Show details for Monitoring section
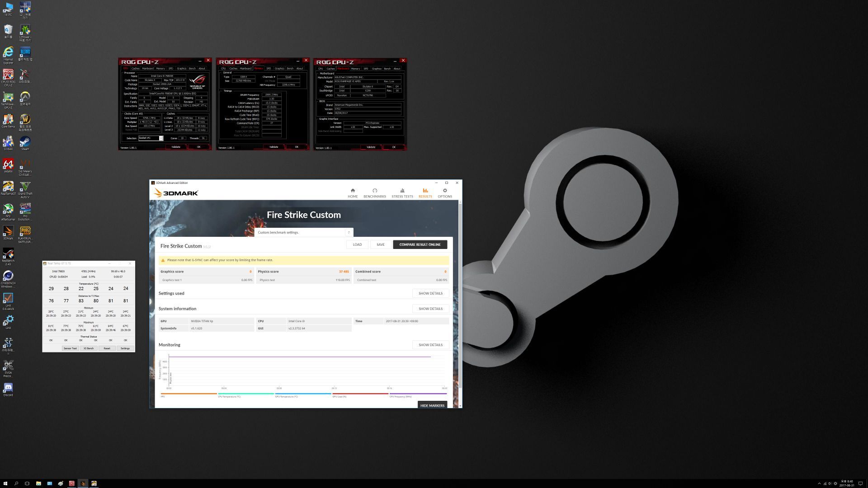The image size is (868, 488). point(430,345)
